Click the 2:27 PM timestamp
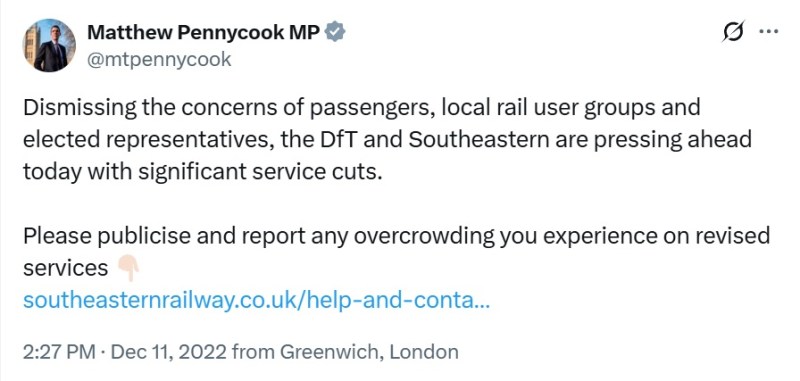This screenshot has height=381, width=800. [59, 352]
